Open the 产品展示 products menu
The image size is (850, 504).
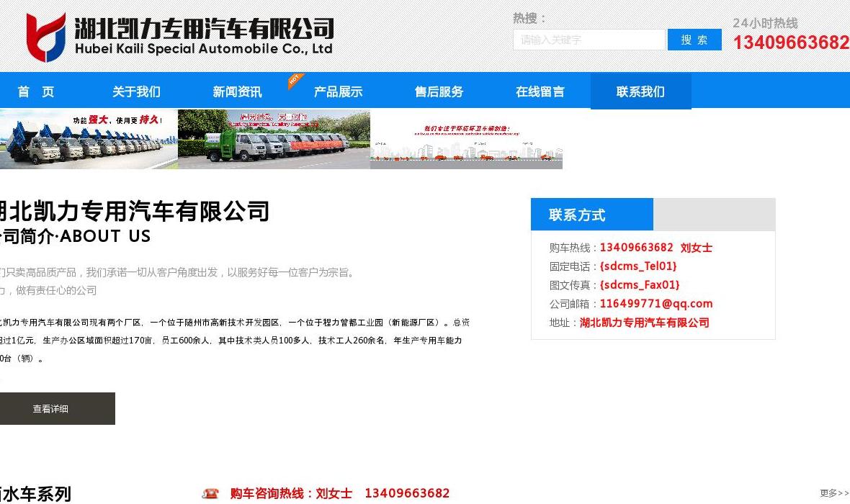338,91
